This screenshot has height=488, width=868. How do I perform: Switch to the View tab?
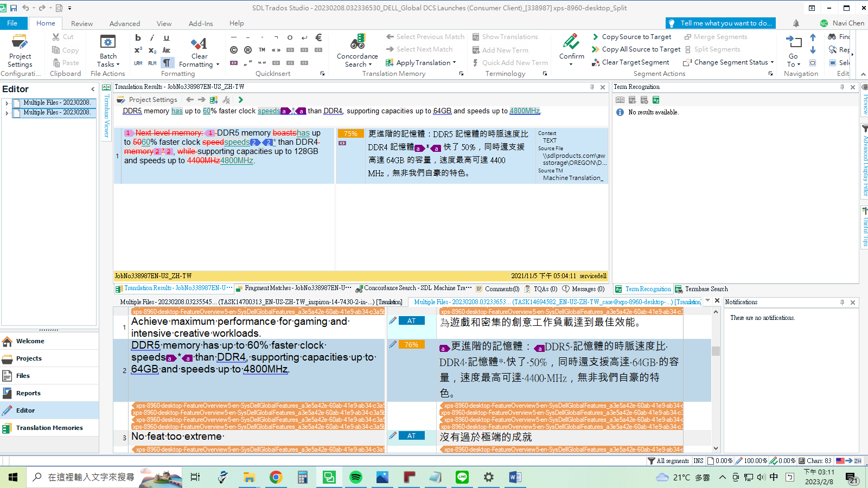(x=164, y=23)
